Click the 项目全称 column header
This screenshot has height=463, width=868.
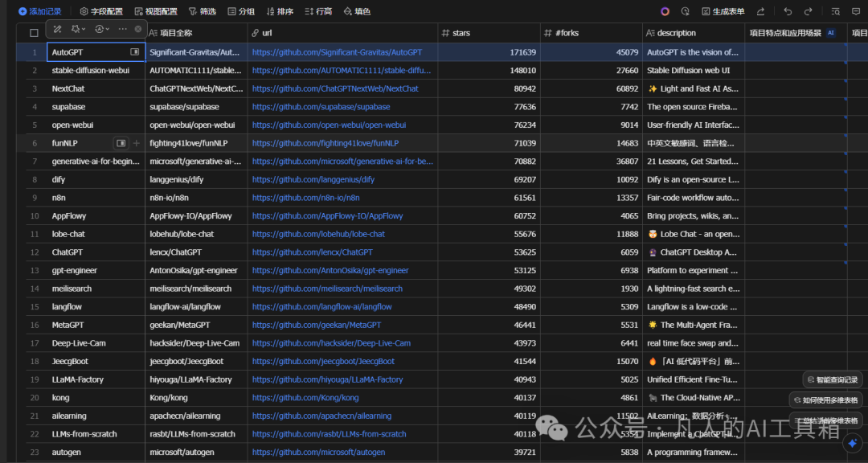[x=197, y=33]
